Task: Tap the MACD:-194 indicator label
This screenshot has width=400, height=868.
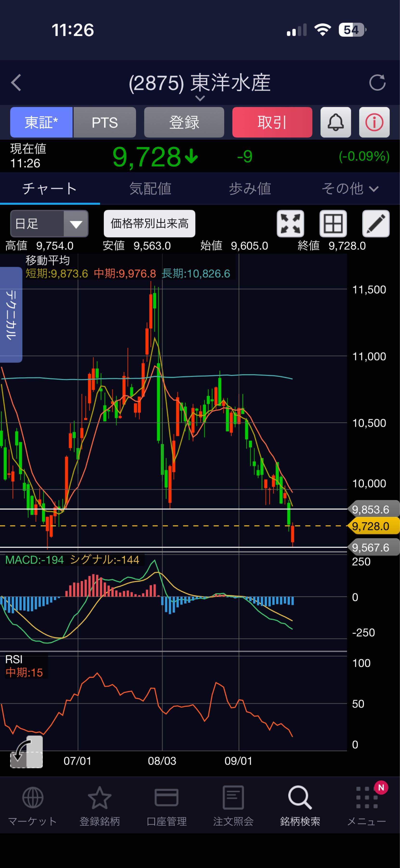Action: pyautogui.click(x=34, y=560)
